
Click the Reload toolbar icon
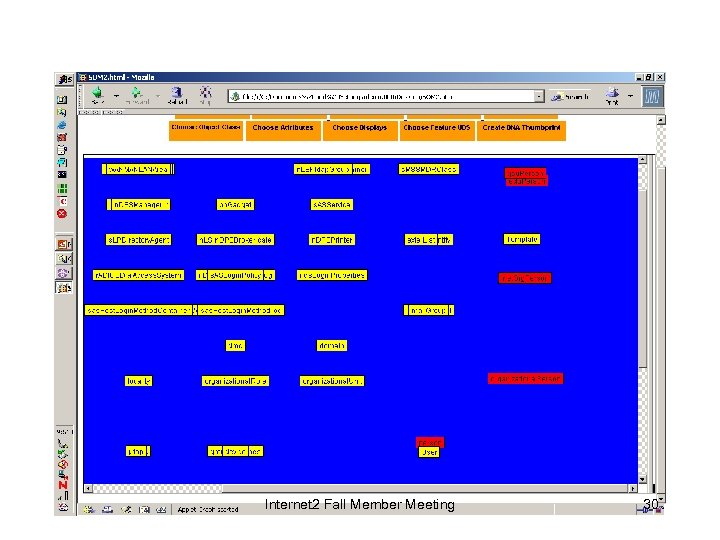[177, 93]
